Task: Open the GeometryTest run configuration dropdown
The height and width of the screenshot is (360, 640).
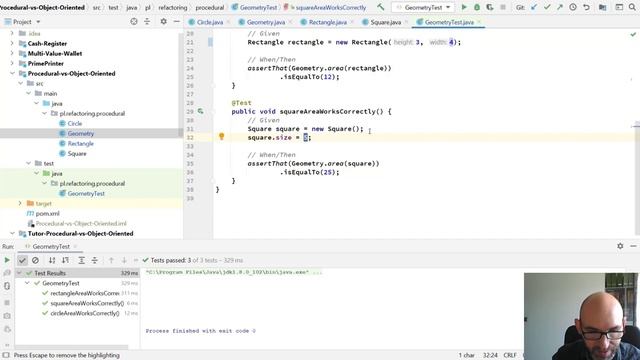Action: [423, 7]
